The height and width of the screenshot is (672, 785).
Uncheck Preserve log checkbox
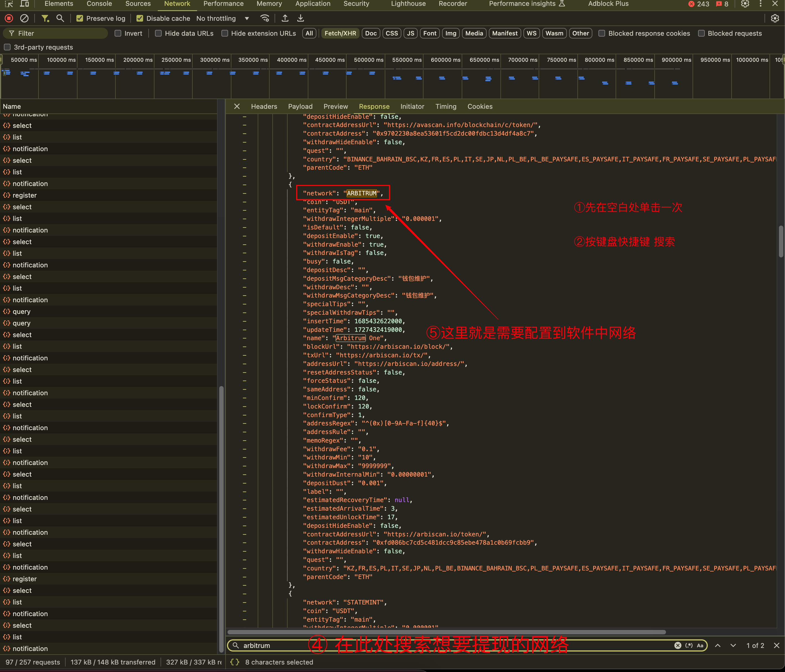tap(79, 18)
